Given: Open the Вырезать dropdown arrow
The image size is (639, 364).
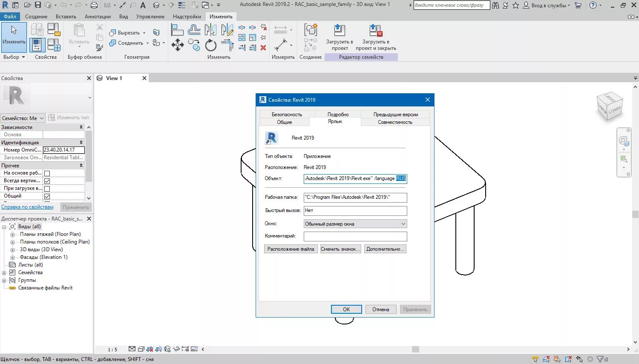Looking at the screenshot, I should (144, 33).
